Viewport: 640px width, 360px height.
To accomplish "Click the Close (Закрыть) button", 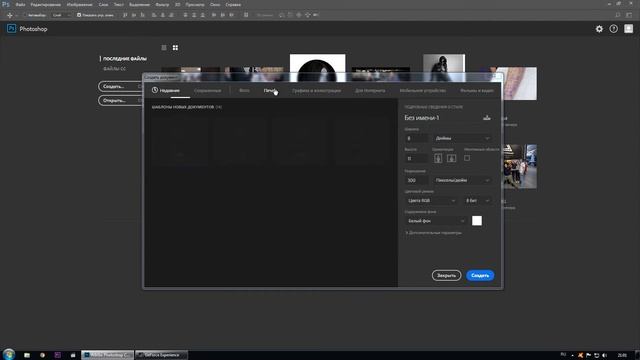I will pyautogui.click(x=446, y=276).
